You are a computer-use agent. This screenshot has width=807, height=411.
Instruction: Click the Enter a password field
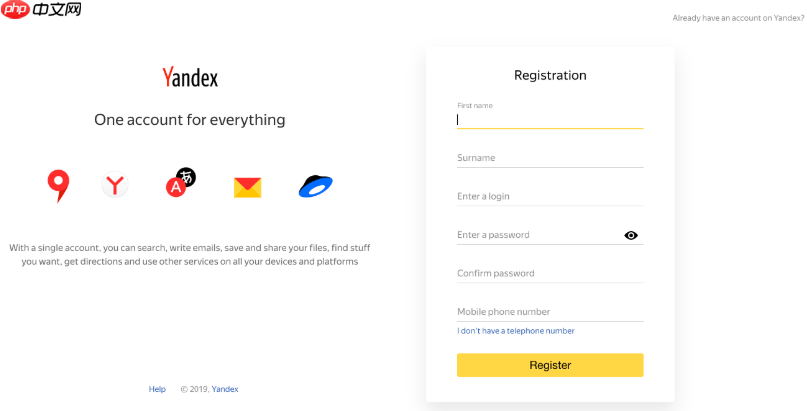coord(536,235)
